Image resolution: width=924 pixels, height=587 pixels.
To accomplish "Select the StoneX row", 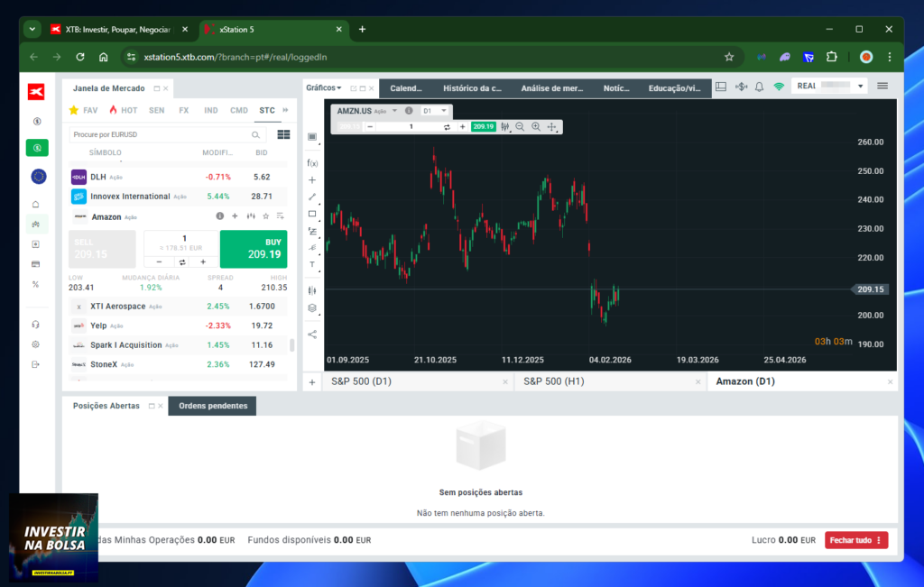I will (x=178, y=364).
